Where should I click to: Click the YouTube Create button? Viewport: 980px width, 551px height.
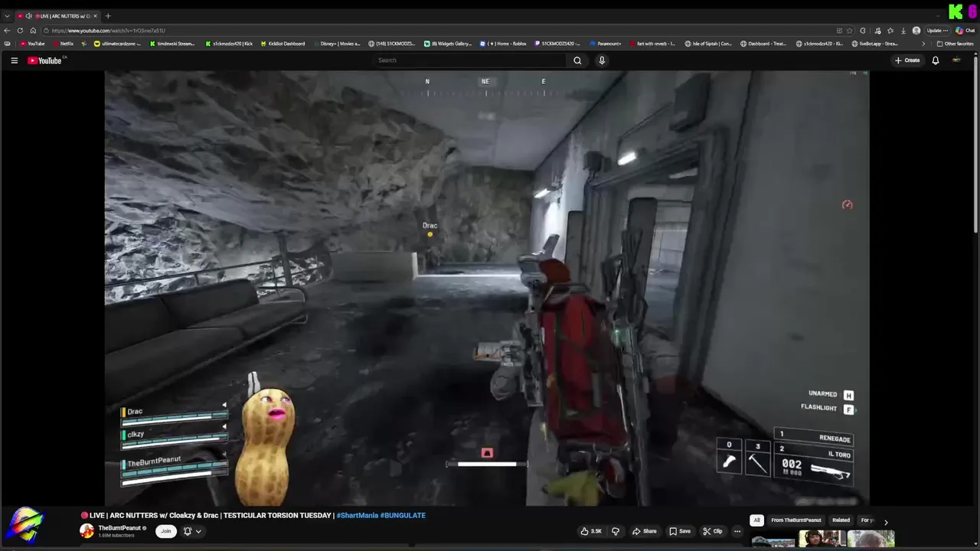[x=907, y=60]
